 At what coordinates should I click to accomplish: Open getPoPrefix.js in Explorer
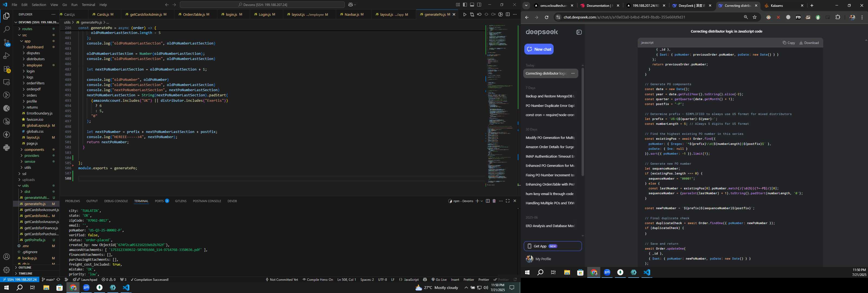tap(35, 240)
